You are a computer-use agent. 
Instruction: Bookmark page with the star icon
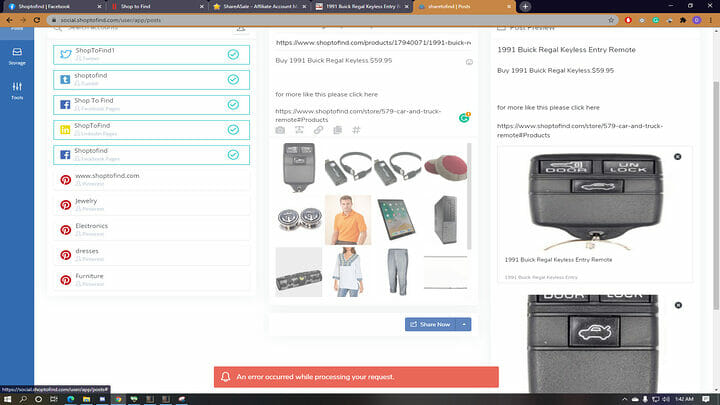click(611, 20)
